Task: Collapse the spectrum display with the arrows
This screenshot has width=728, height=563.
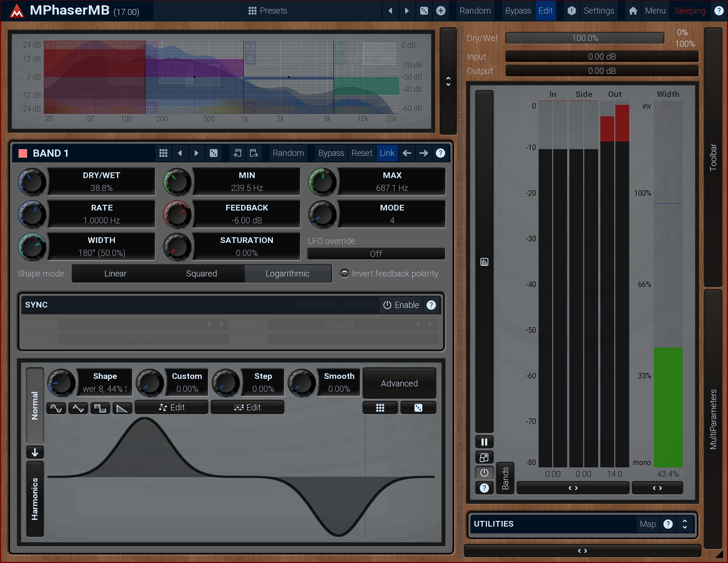Action: click(448, 81)
